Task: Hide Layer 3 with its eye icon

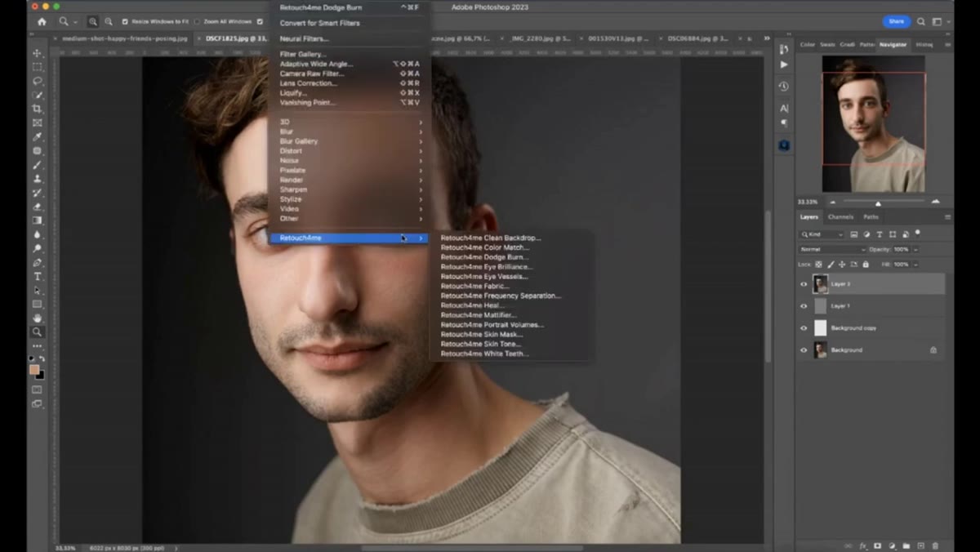Action: pyautogui.click(x=804, y=284)
